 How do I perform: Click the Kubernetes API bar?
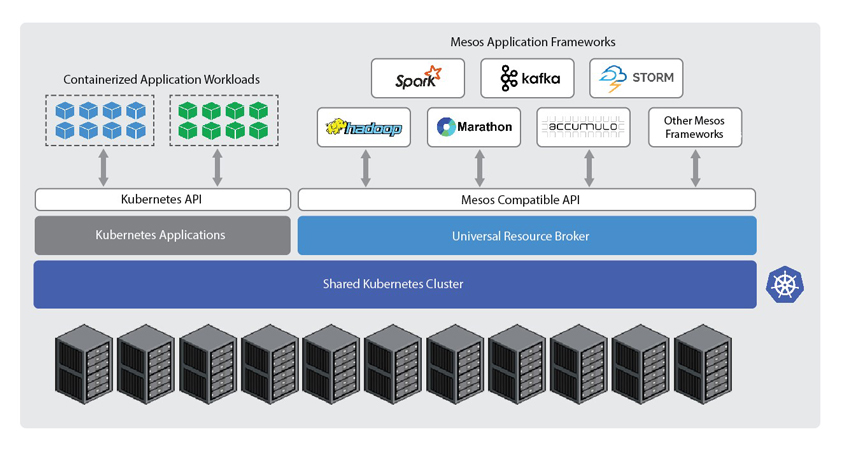pyautogui.click(x=163, y=200)
